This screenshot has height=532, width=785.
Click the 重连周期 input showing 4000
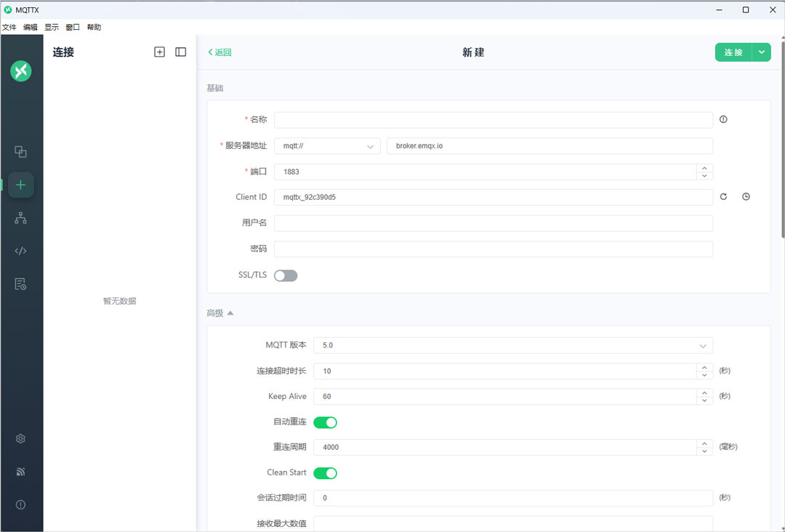[504, 447]
